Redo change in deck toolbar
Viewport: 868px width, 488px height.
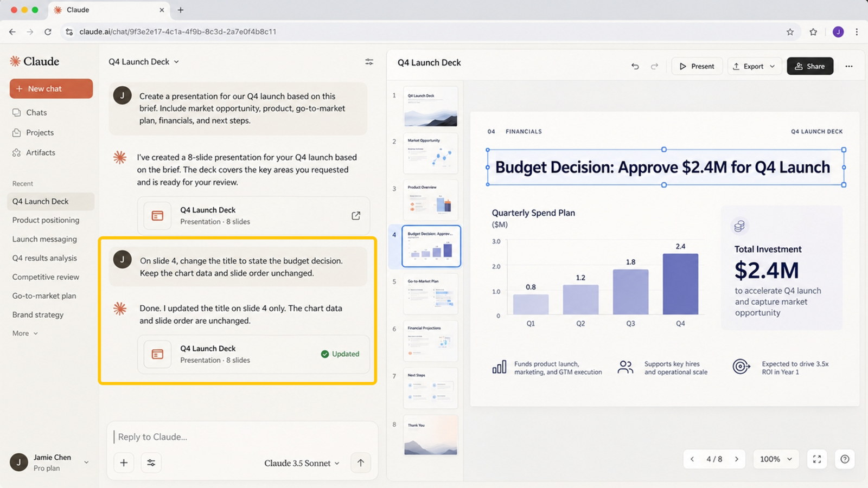[x=655, y=66]
